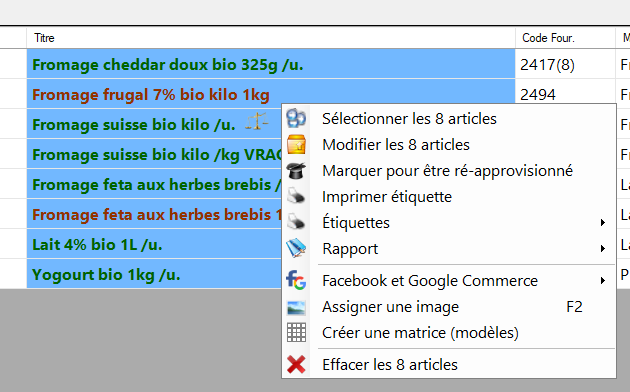Click the pencil notebook icon beside Rapport
630x392 pixels.
tap(297, 248)
